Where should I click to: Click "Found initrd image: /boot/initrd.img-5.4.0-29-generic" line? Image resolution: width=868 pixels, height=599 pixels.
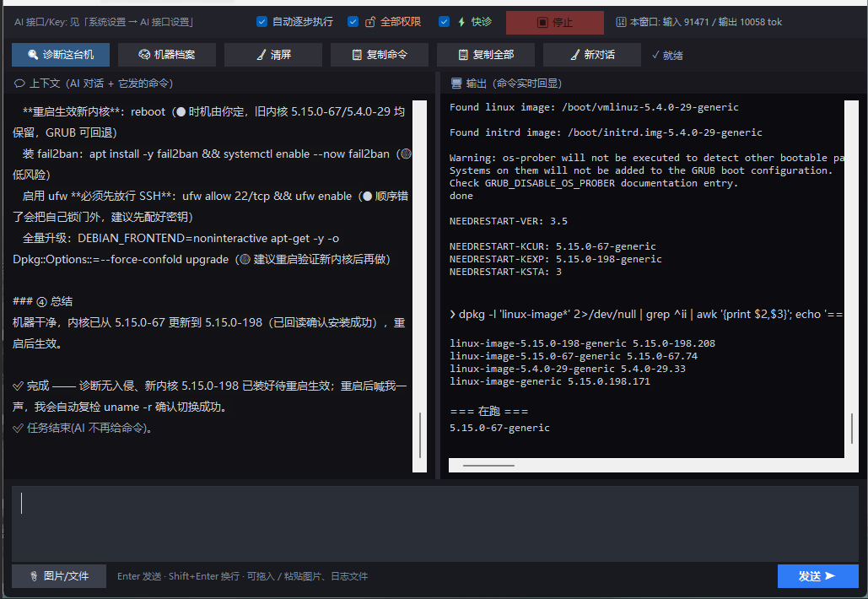pos(606,132)
